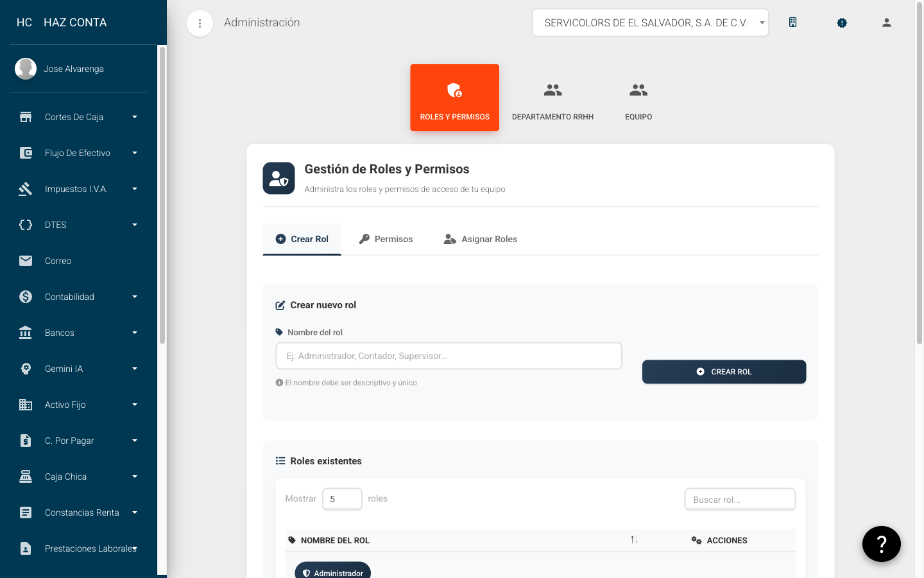Click the Constancias Renta document icon
Viewport: 924px width, 578px height.
click(x=26, y=512)
